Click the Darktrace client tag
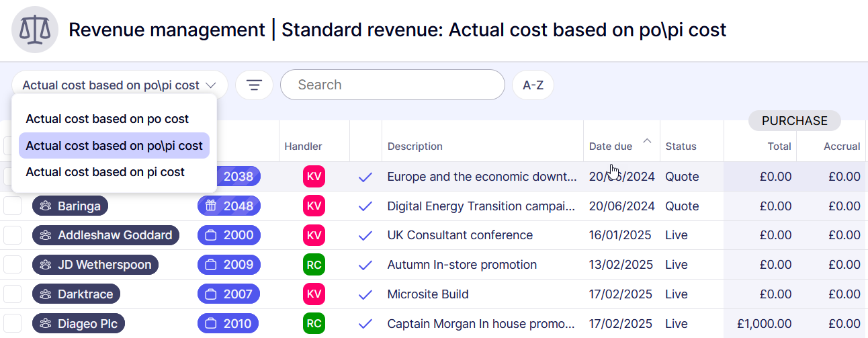 (77, 294)
